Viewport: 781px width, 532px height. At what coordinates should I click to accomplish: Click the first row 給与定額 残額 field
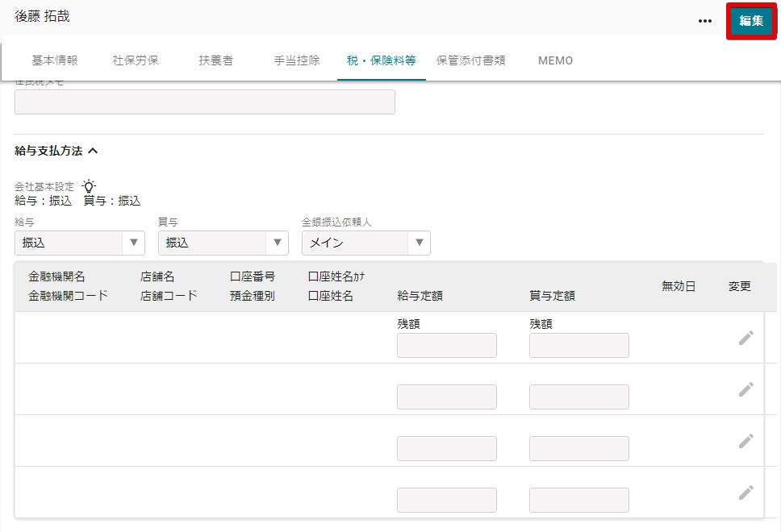(447, 345)
